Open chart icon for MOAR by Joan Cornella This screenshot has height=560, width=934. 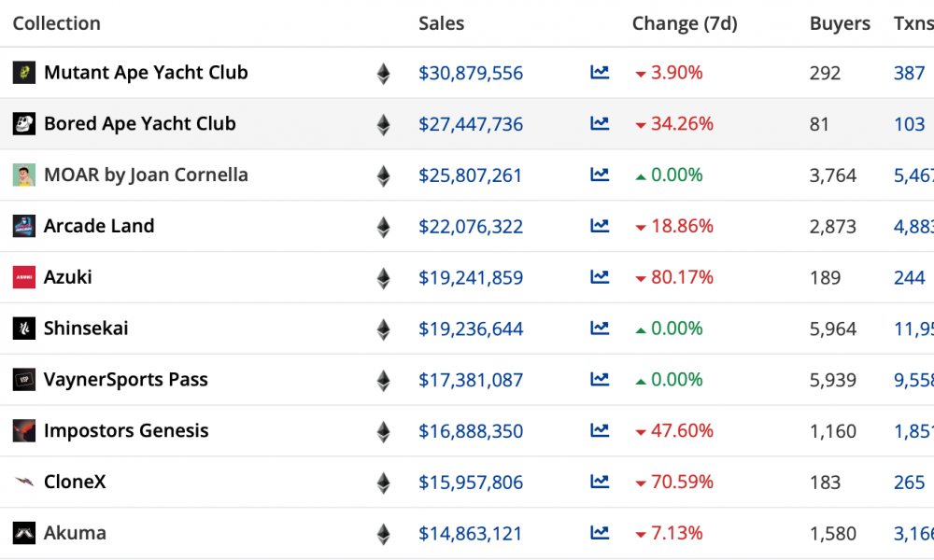(600, 175)
